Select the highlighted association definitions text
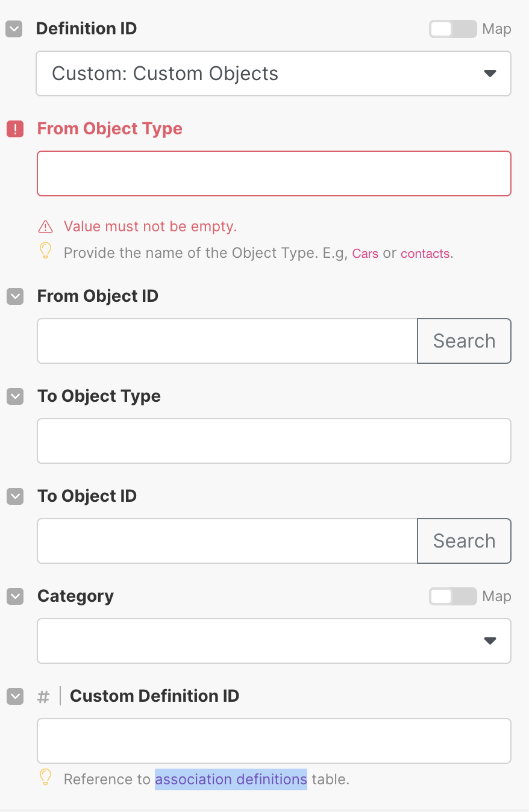This screenshot has height=812, width=529. click(231, 778)
